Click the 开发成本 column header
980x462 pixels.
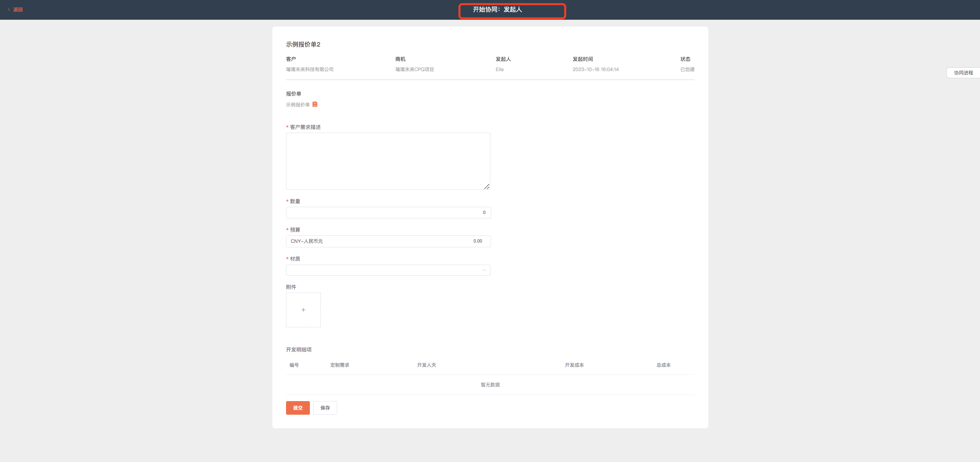click(574, 365)
